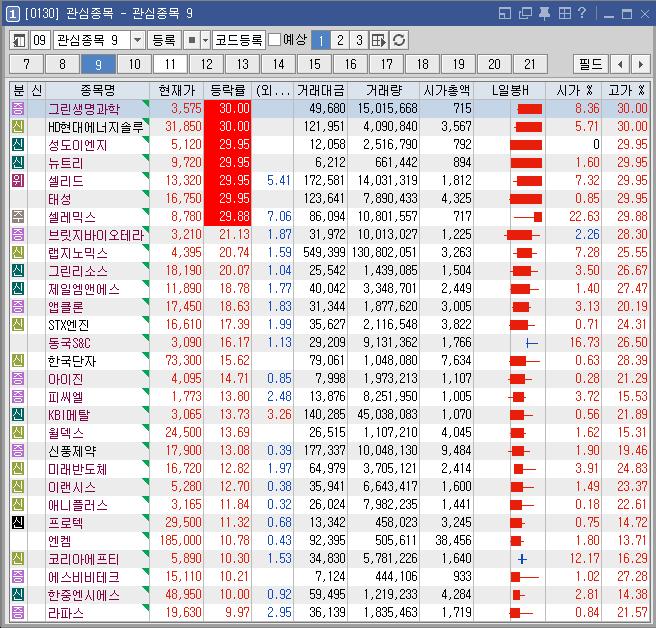Select stock 한중엔시에스
656x628 pixels.
84,595
